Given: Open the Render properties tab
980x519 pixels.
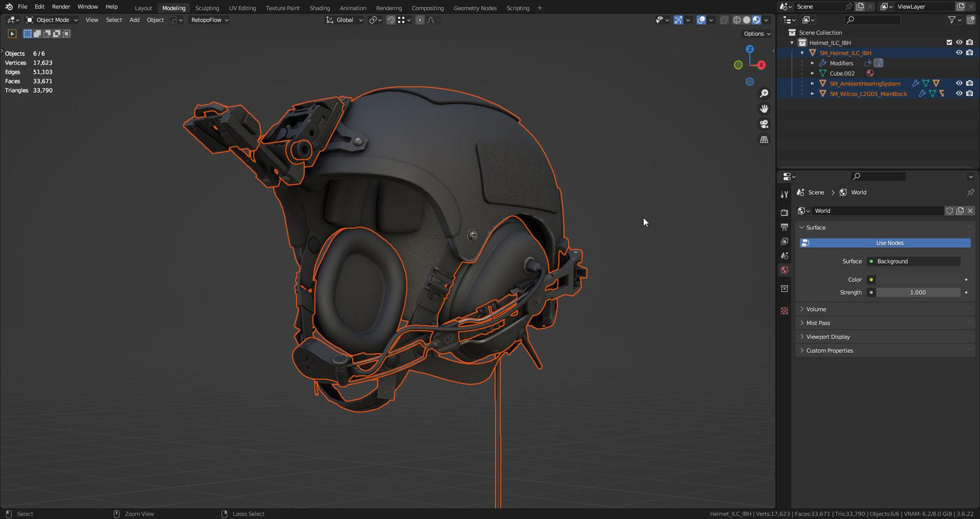Looking at the screenshot, I should coord(784,212).
